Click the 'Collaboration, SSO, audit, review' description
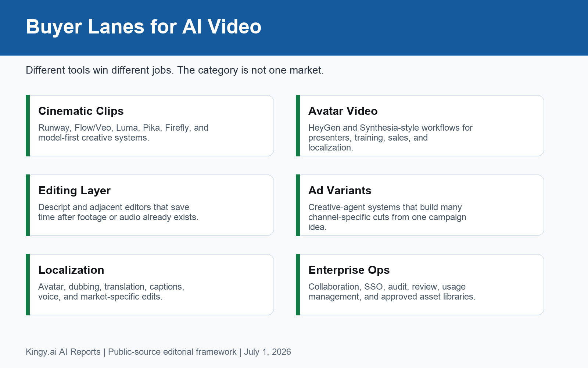This screenshot has width=588, height=368. pyautogui.click(x=392, y=291)
